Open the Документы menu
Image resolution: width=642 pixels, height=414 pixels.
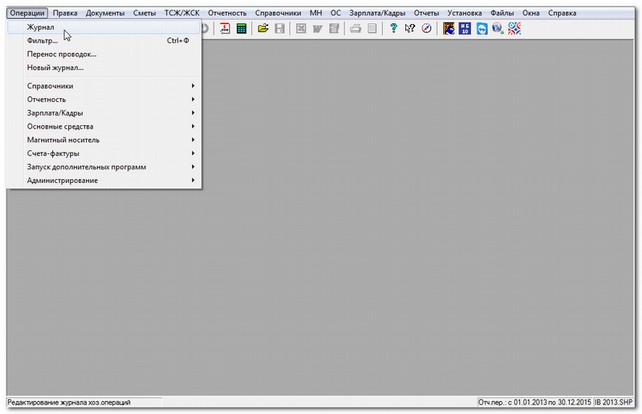pos(105,13)
